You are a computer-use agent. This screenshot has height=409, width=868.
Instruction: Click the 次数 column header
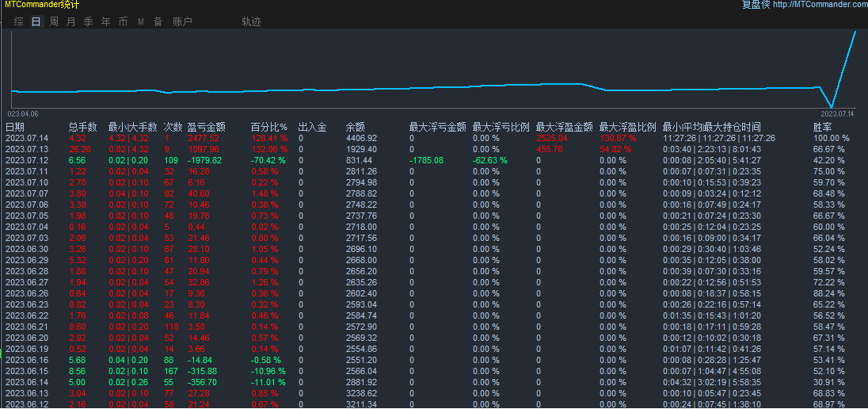pos(173,127)
